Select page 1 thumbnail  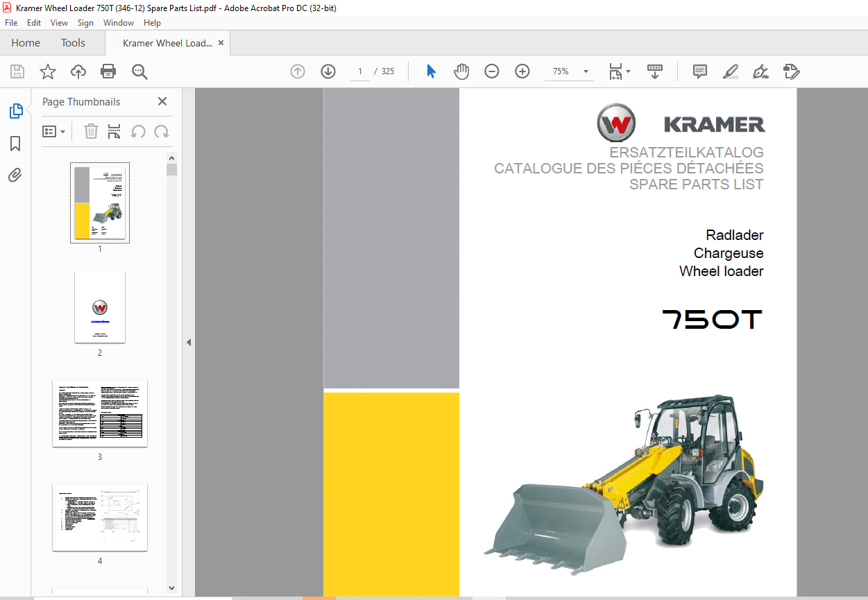click(100, 203)
